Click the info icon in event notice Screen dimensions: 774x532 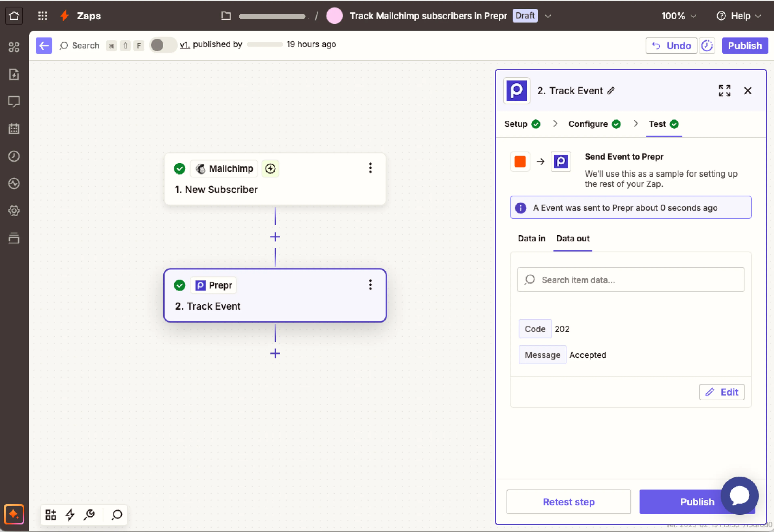pyautogui.click(x=521, y=208)
